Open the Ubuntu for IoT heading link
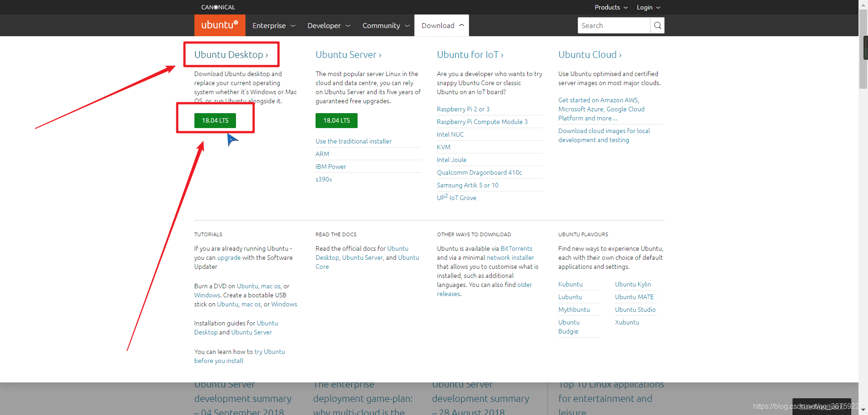This screenshot has height=415, width=868. click(470, 55)
